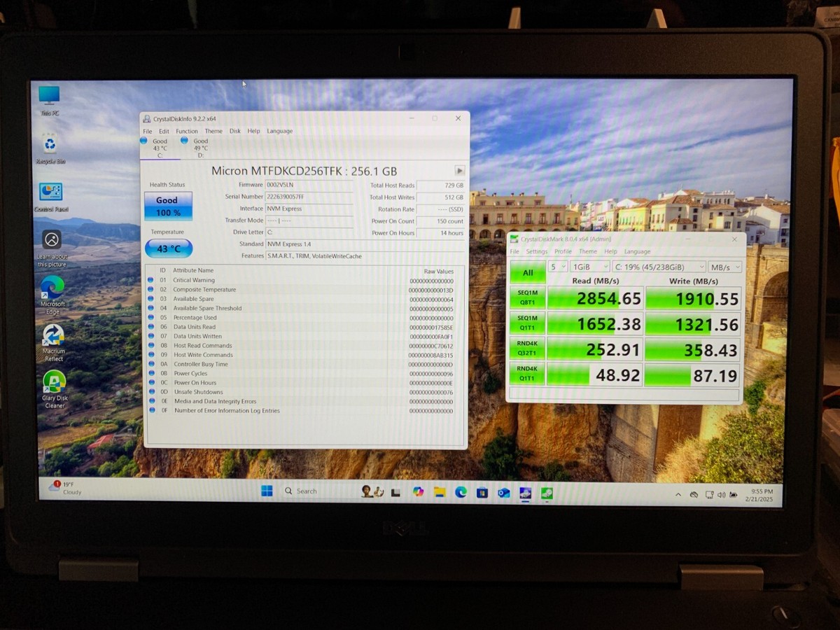Run the SEQ1M Q1T1 test

coord(527,324)
